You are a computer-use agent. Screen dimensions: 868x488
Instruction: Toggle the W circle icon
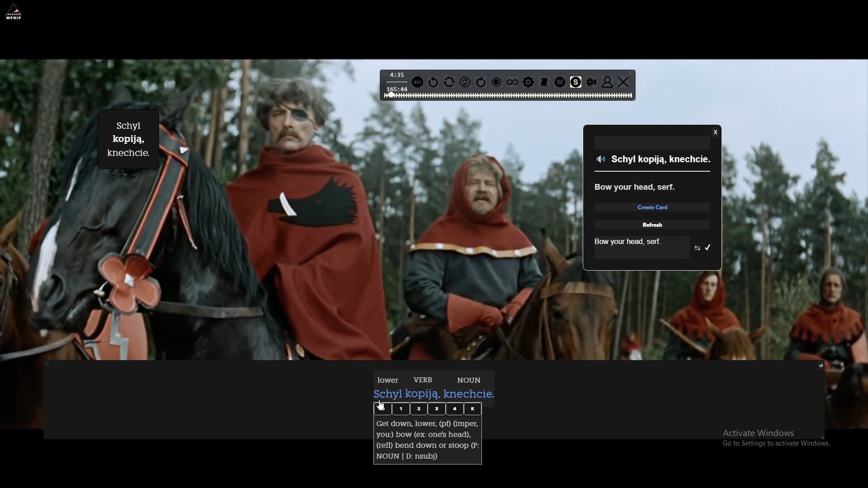point(560,82)
